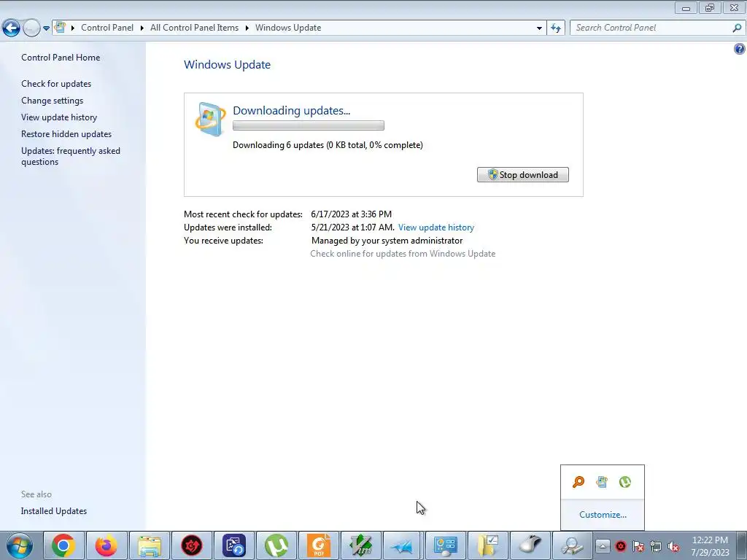This screenshot has height=560, width=747.
Task: Click the orange magnifier icon in tray popup
Action: [x=578, y=482]
